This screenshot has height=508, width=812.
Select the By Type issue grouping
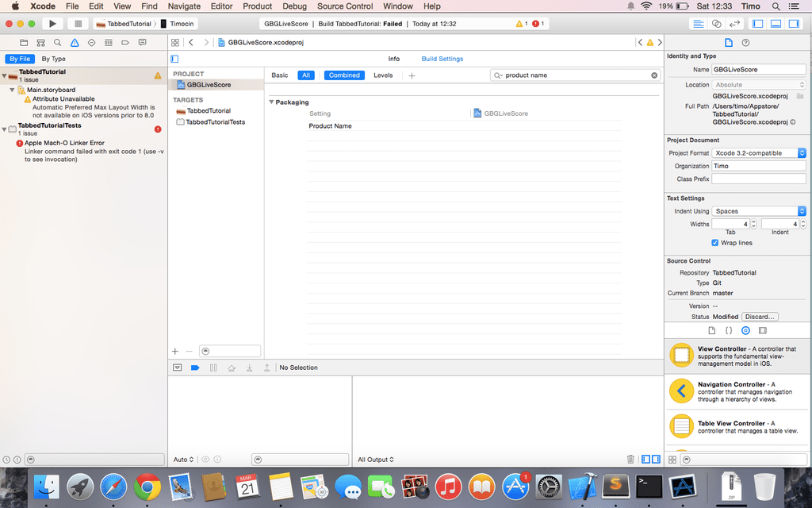click(54, 59)
